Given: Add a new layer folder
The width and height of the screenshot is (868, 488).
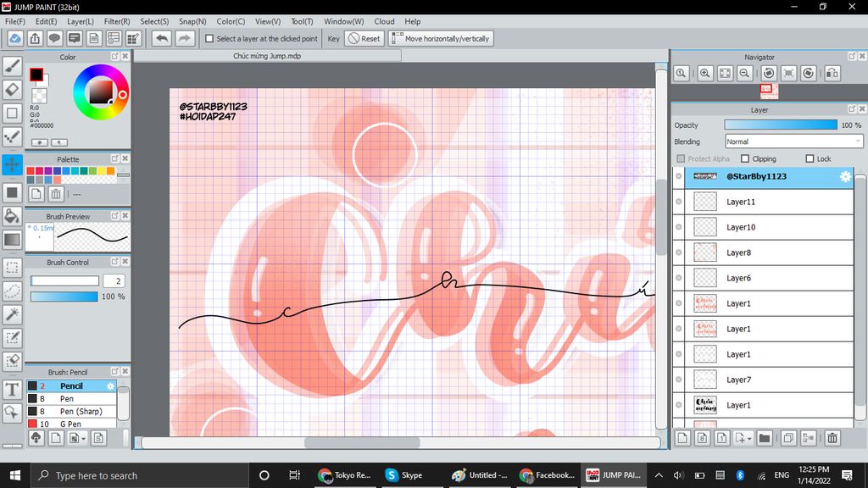Looking at the screenshot, I should click(765, 438).
